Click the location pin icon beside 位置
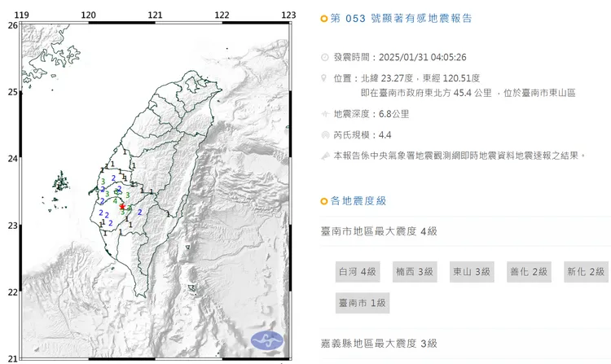 (x=323, y=78)
